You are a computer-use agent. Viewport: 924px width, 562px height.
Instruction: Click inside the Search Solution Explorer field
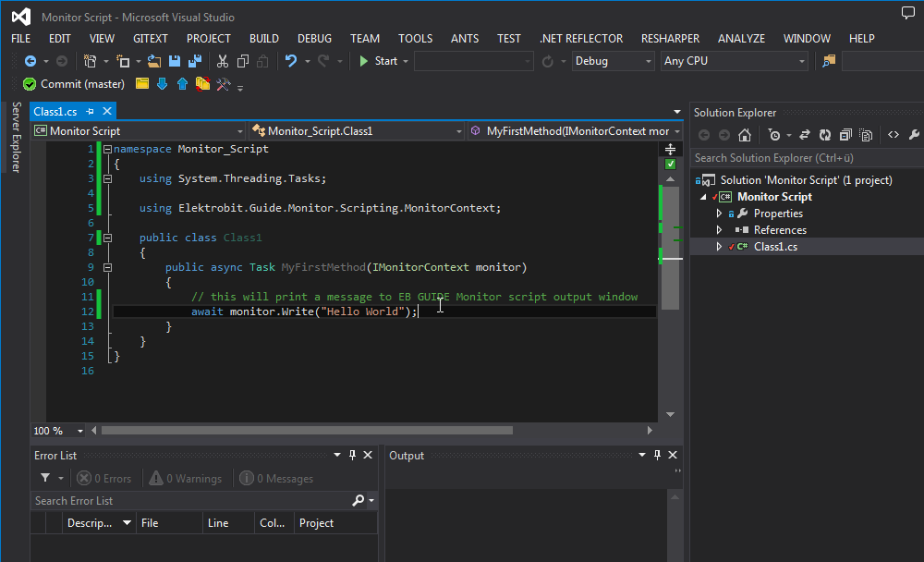pyautogui.click(x=795, y=157)
